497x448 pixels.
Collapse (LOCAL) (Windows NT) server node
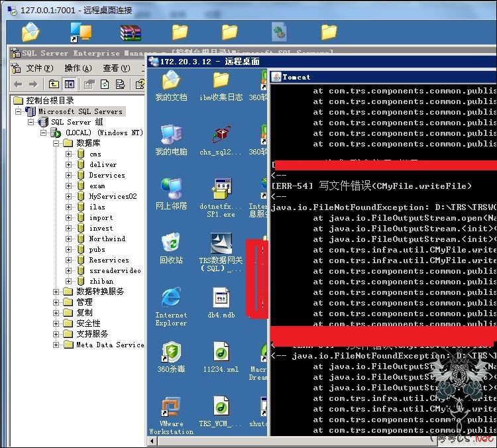point(44,133)
